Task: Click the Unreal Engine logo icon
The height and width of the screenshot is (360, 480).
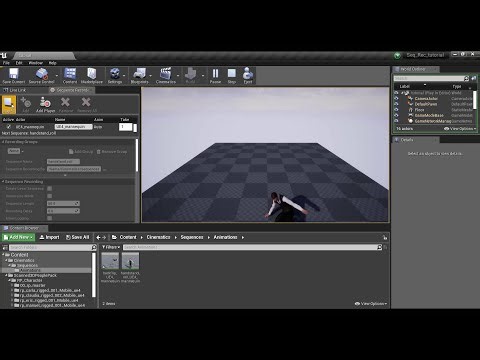Action: click(3, 55)
